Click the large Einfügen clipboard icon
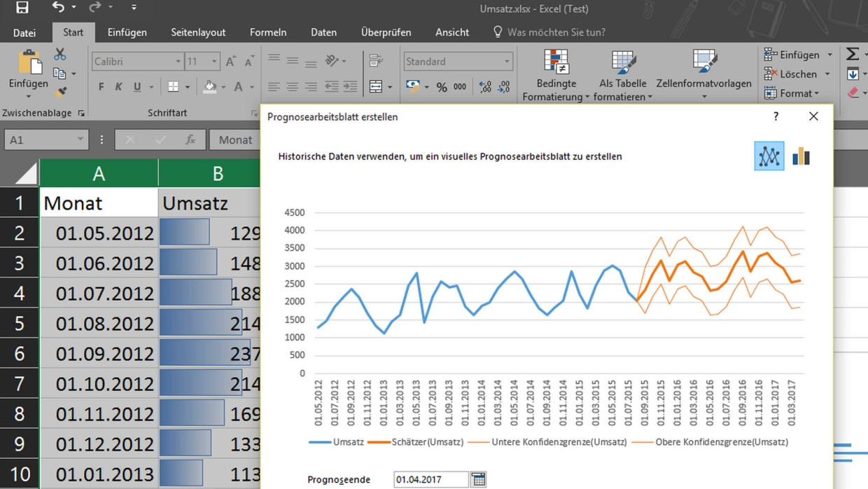This screenshot has height=489, width=868. [x=29, y=61]
